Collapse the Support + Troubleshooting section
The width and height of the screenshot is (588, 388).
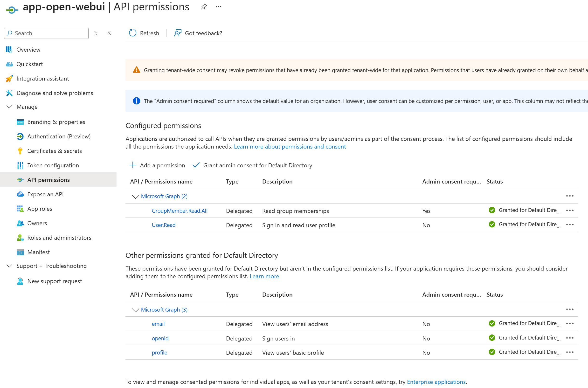pyautogui.click(x=9, y=266)
